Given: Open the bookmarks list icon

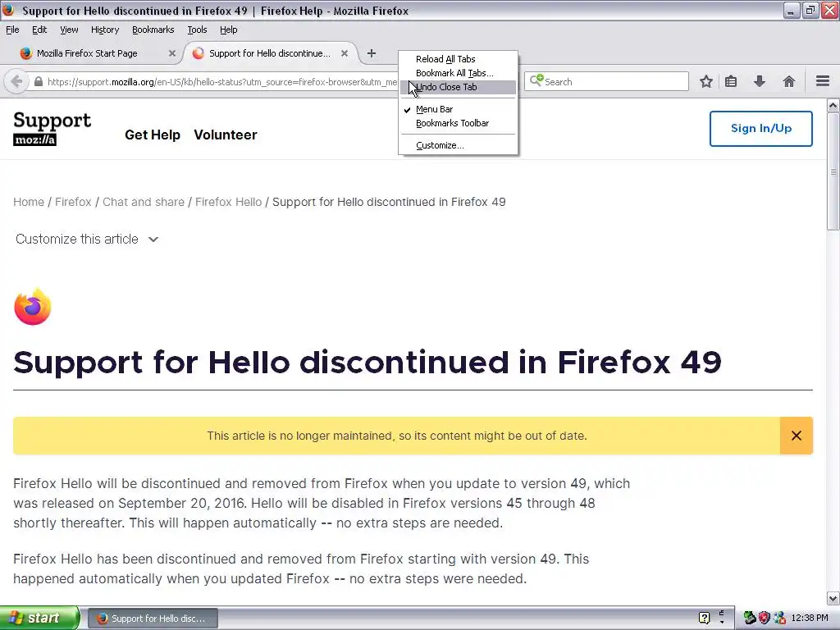Looking at the screenshot, I should coord(731,81).
